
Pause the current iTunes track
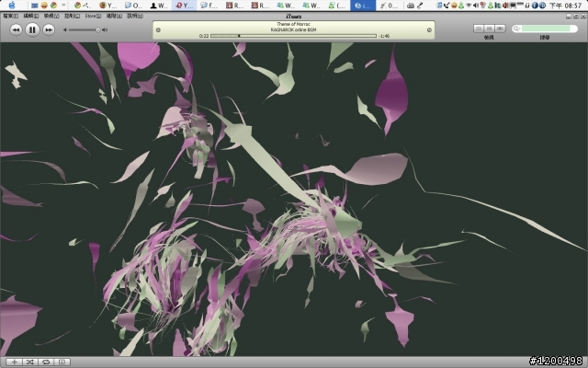pos(32,30)
